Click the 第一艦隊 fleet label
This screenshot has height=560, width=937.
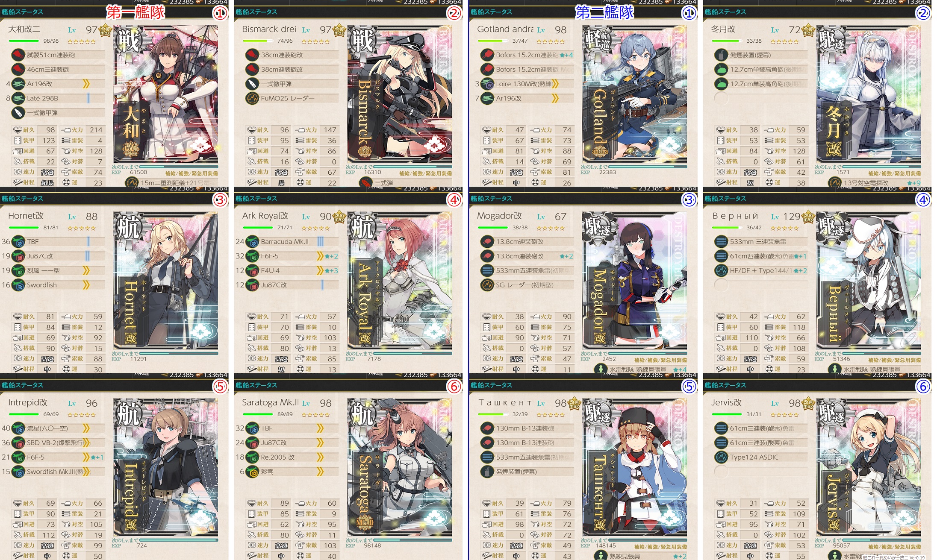[x=136, y=12]
